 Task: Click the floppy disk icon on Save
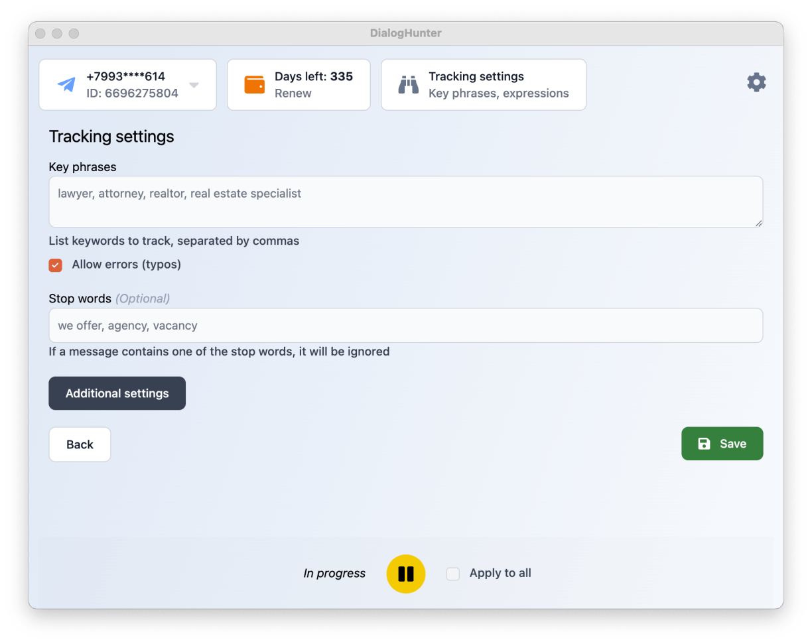[x=704, y=444]
